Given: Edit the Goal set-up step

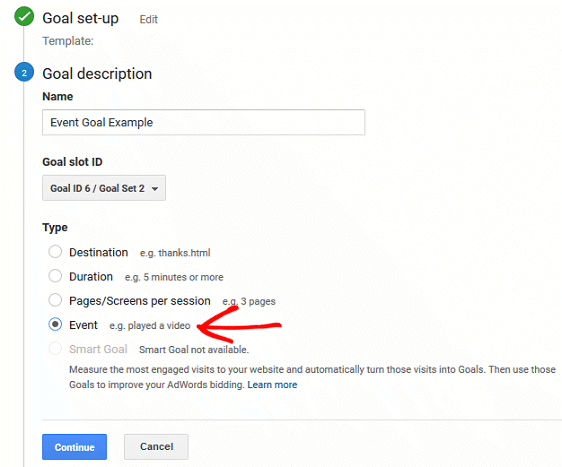Looking at the screenshot, I should click(x=148, y=19).
